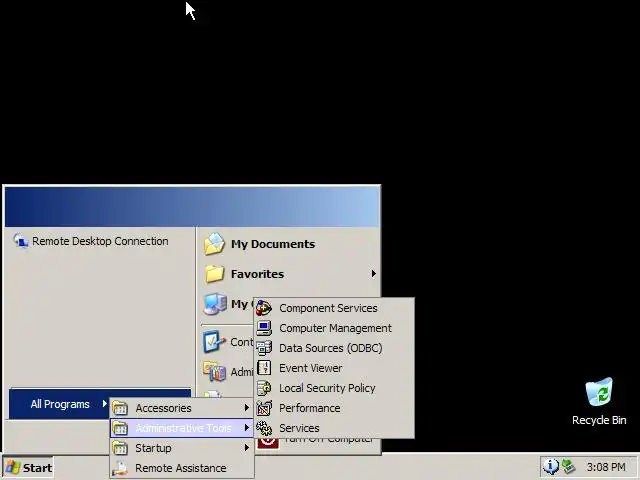Screen dimensions: 640x480
Task: Select Performance menu entry
Action: click(334, 408)
